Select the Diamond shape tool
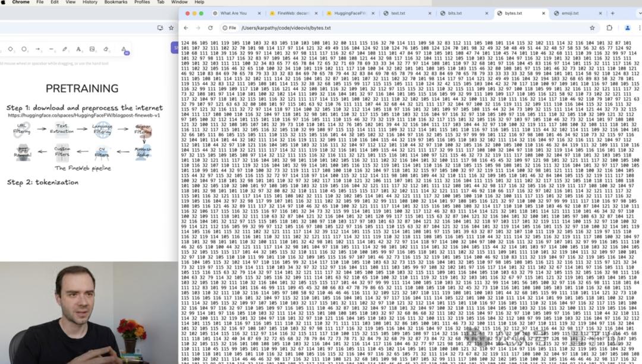Screen dimensions: 642x364 pos(11,49)
